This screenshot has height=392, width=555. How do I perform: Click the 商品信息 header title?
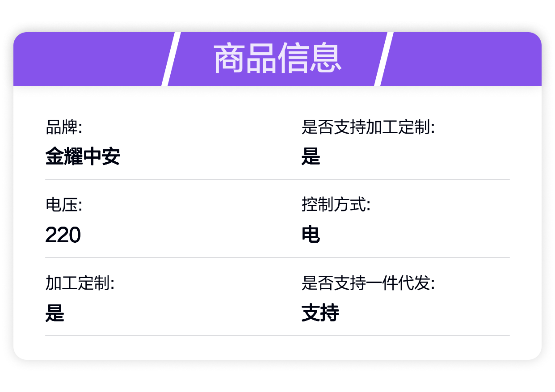point(277,59)
